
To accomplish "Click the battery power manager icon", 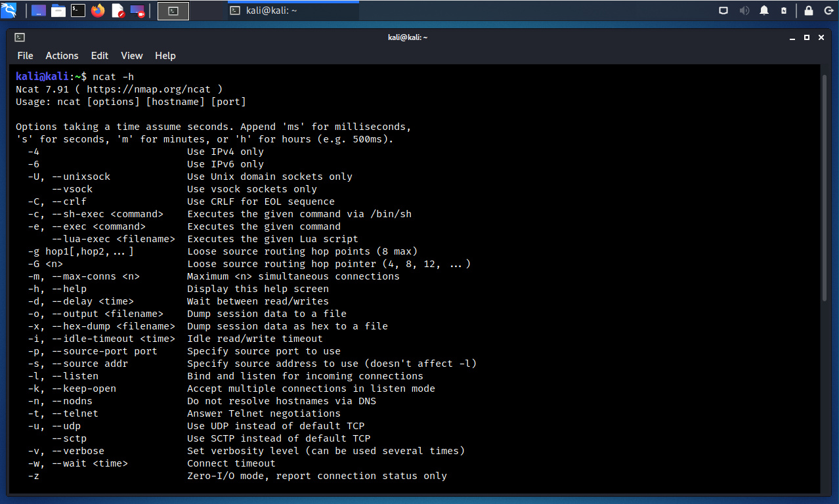I will tap(784, 10).
